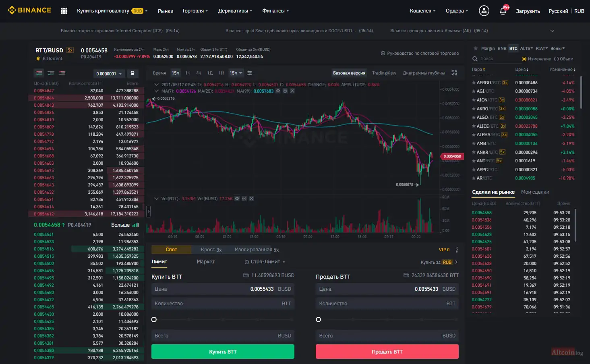
Task: Open ALTS market dropdown
Action: 526,48
